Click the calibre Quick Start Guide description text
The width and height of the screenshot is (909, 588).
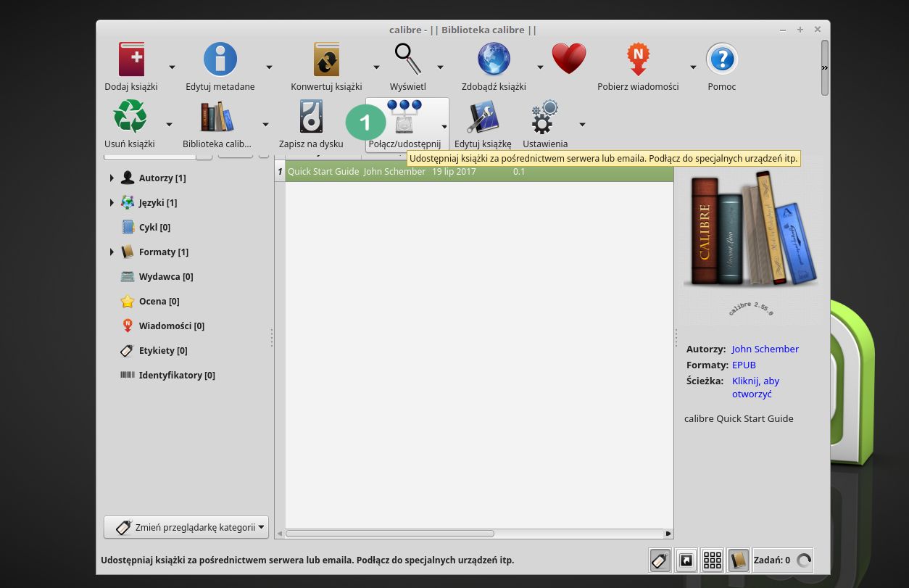(739, 418)
